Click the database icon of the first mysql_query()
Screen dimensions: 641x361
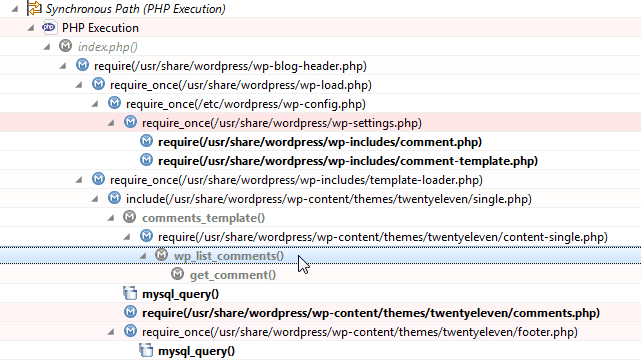130,293
